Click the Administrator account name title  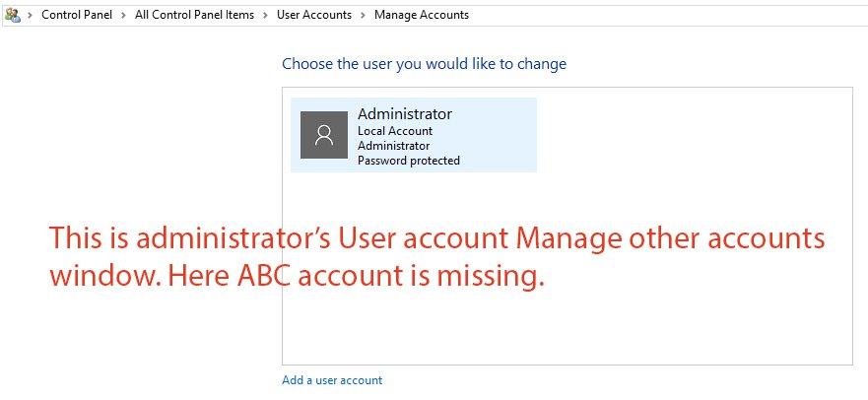click(x=405, y=114)
